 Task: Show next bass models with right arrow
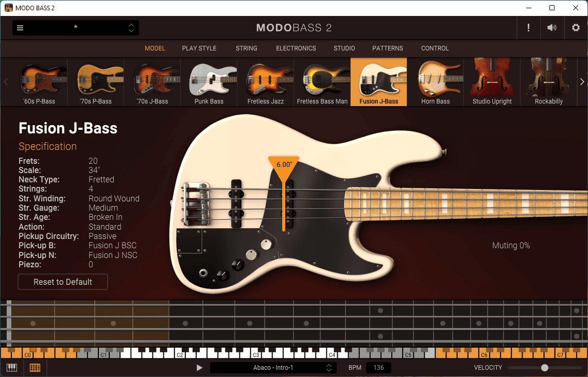pyautogui.click(x=582, y=81)
